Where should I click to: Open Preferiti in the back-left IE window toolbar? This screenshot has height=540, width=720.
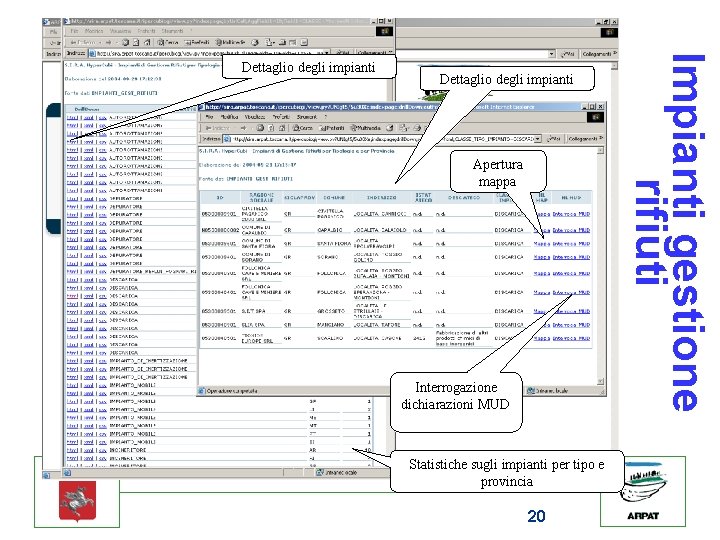(197, 42)
